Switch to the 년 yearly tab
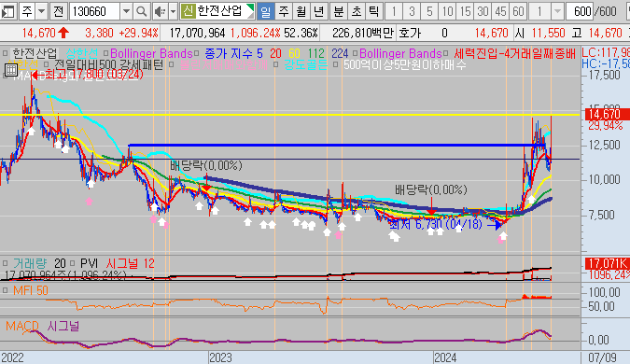630x364 pixels. pyautogui.click(x=318, y=11)
